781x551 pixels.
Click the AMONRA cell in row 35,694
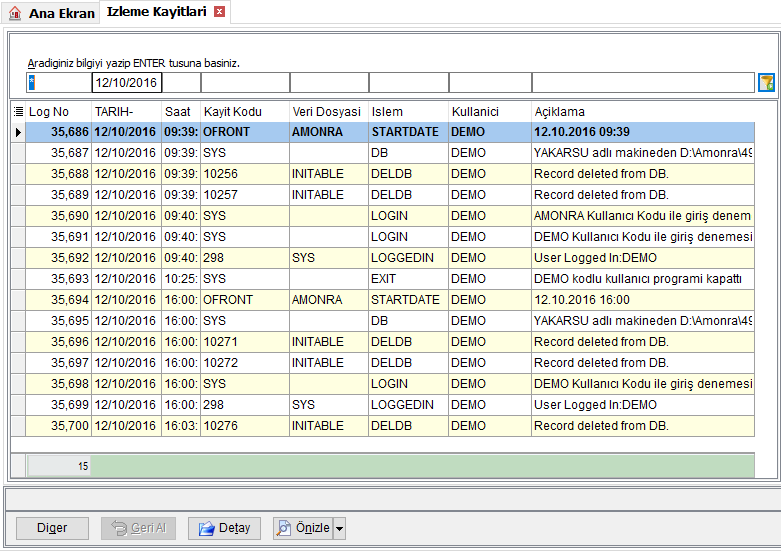pyautogui.click(x=329, y=300)
